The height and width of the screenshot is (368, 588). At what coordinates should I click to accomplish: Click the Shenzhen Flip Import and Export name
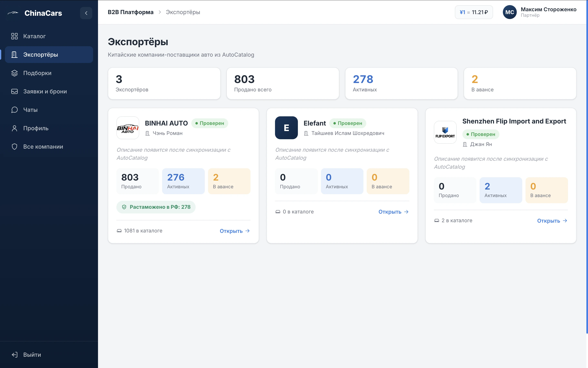[514, 121]
